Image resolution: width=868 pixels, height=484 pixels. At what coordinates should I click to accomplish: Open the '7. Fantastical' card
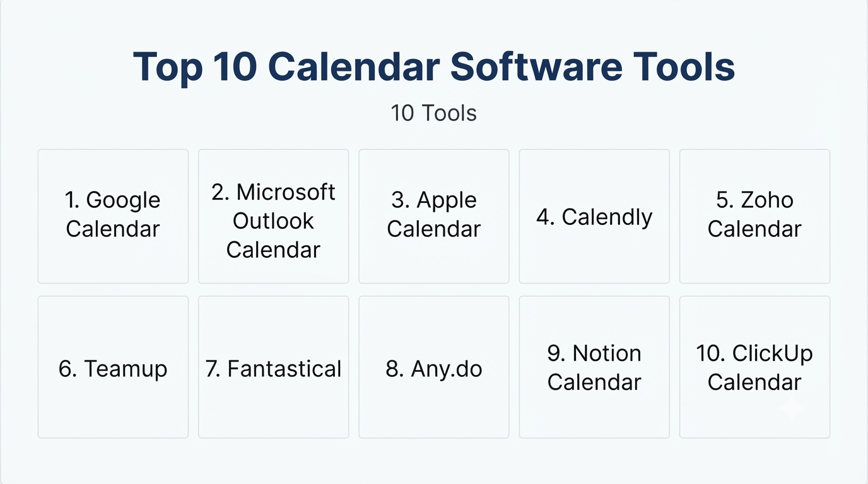[273, 367]
